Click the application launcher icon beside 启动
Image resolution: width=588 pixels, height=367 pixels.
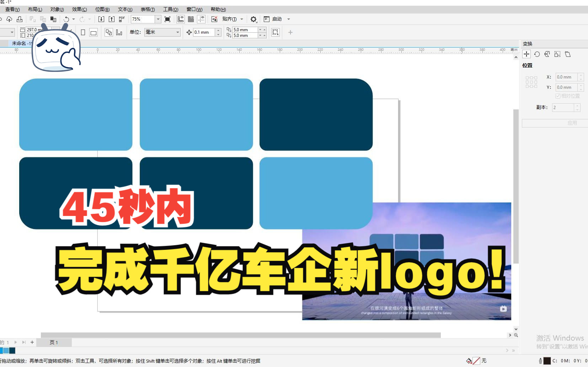[267, 19]
